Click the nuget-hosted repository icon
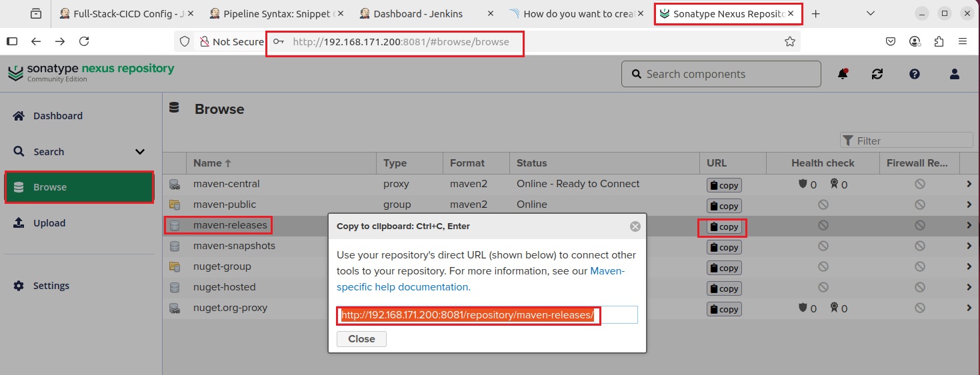Viewport: 980px width, 375px height. (175, 287)
